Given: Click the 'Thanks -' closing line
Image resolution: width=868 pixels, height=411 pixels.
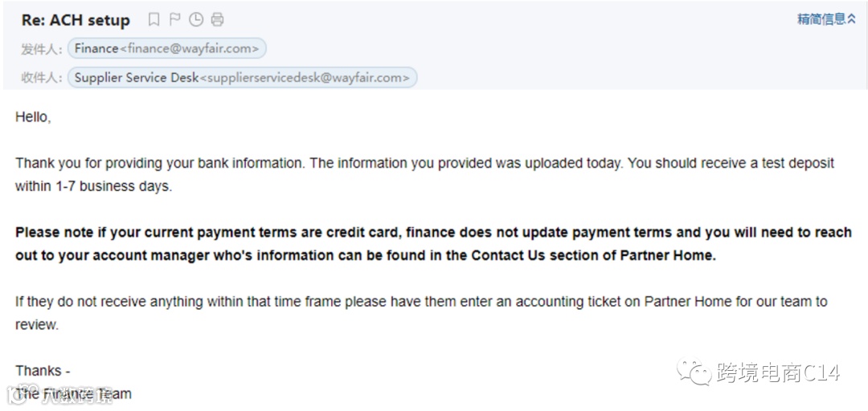Looking at the screenshot, I should click(x=43, y=371).
